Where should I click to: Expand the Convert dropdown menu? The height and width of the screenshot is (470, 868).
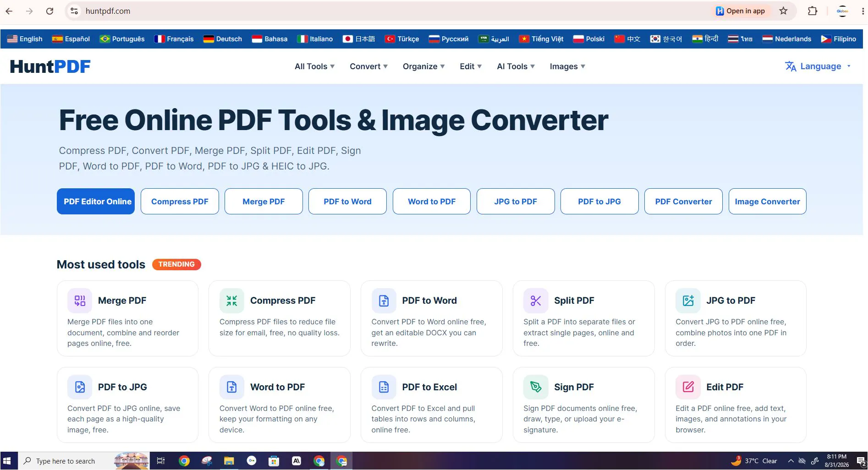[368, 66]
